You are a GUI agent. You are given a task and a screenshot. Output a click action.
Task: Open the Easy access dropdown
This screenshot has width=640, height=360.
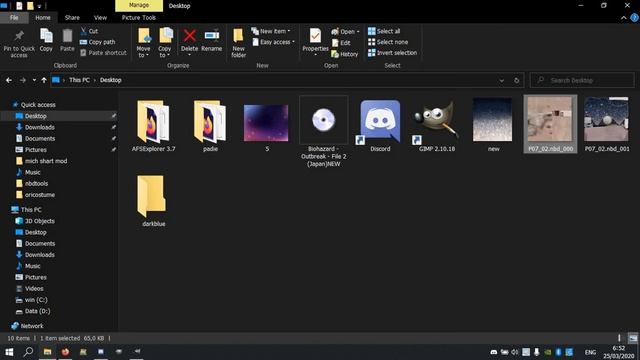point(273,42)
